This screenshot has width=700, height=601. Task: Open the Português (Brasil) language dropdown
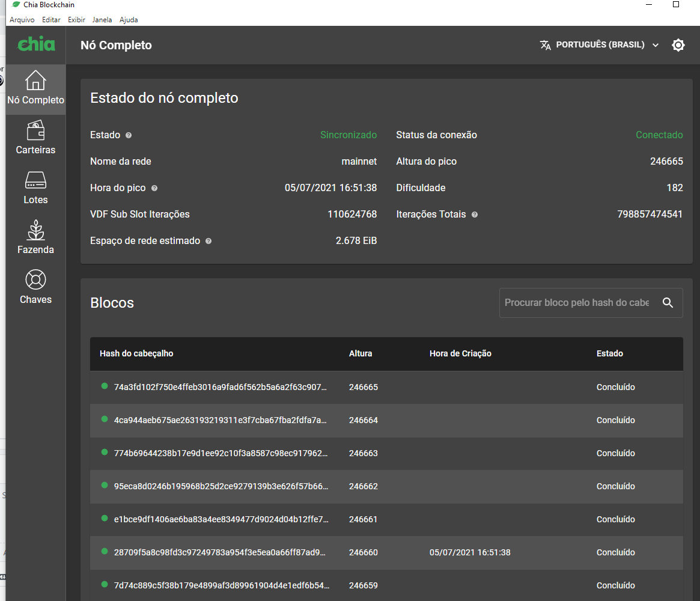point(600,45)
